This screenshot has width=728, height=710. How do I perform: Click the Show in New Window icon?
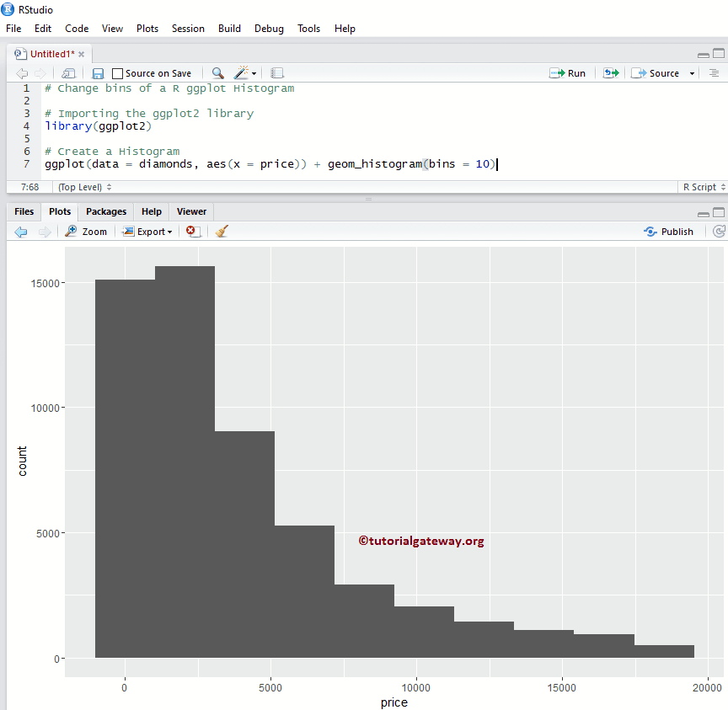68,72
